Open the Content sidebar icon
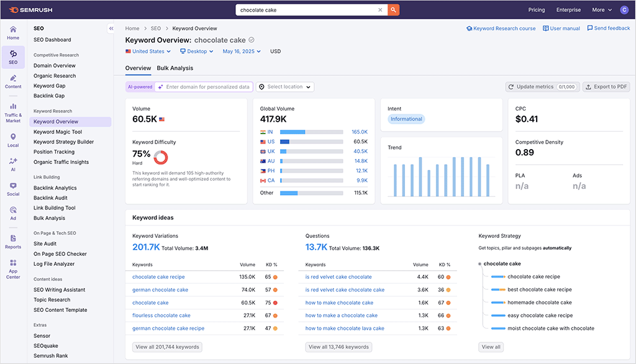 click(13, 81)
